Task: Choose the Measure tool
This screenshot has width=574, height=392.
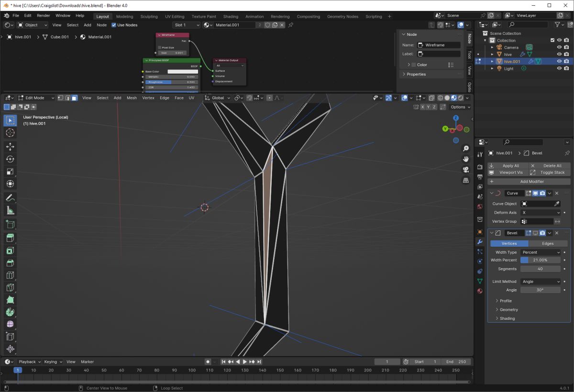Action: coord(10,210)
